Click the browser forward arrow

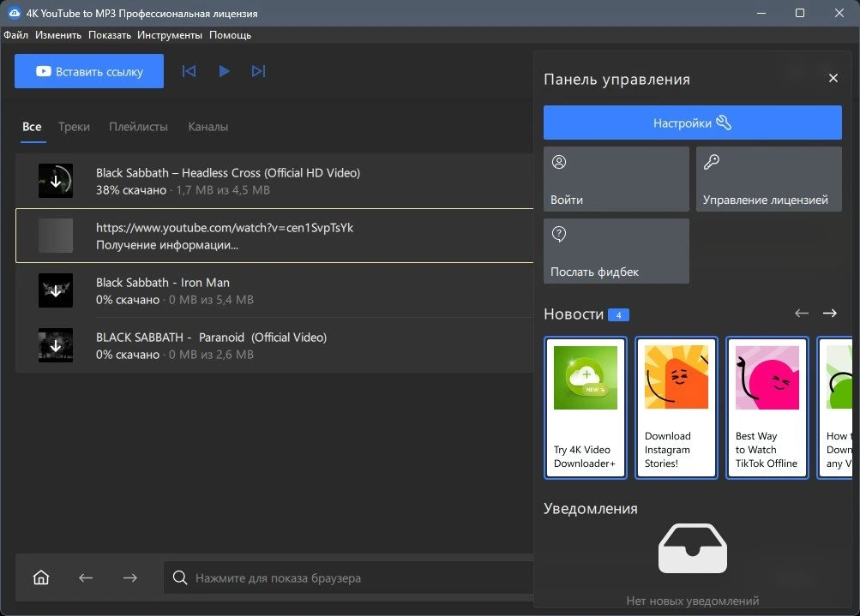click(x=130, y=577)
